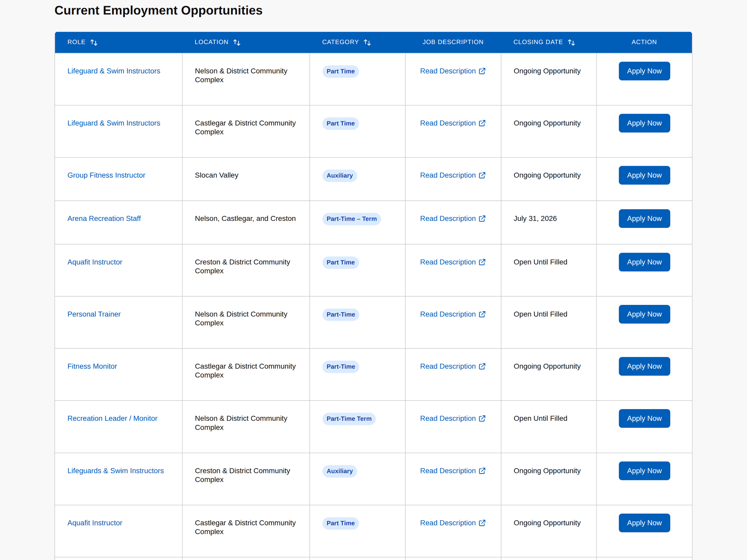Viewport: 747px width, 560px height.
Task: Click the CLOSING DATE column header label
Action: 538,42
